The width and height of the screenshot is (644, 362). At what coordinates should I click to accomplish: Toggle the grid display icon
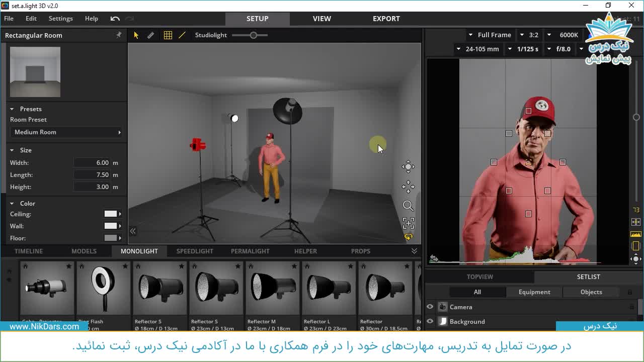(x=168, y=35)
